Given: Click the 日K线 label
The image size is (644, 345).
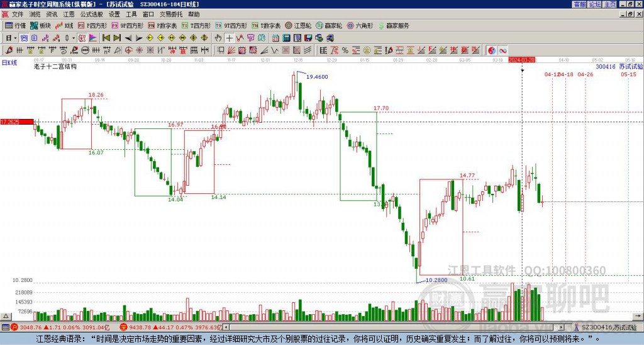Looking at the screenshot, I should tap(9, 63).
